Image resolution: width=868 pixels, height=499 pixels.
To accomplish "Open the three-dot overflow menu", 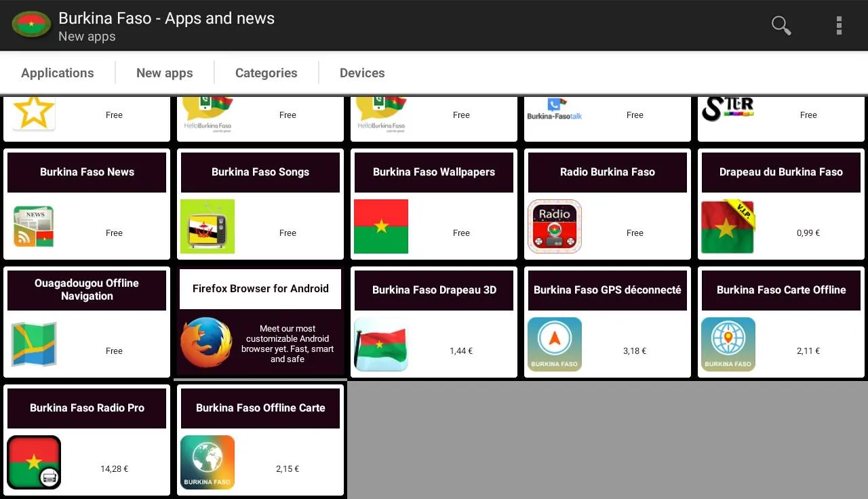I will pos(839,26).
